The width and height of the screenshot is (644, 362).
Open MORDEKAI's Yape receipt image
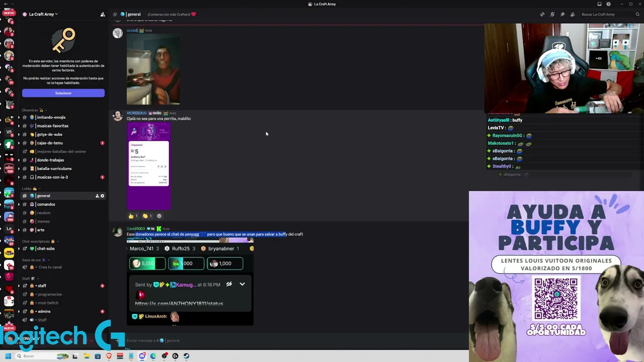coord(148,166)
